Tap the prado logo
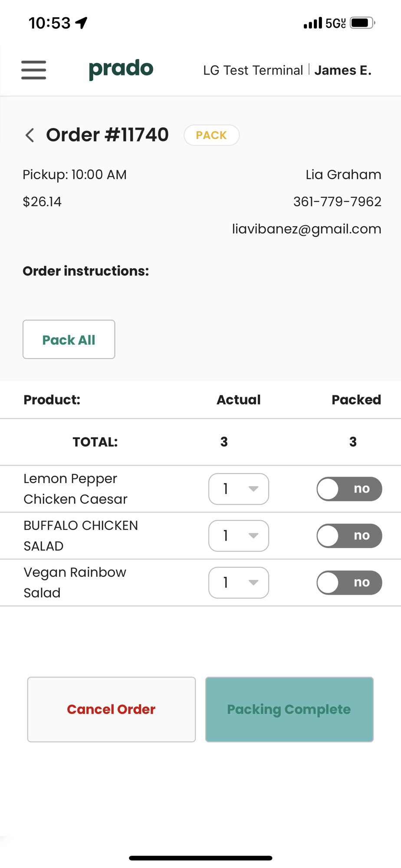 121,69
